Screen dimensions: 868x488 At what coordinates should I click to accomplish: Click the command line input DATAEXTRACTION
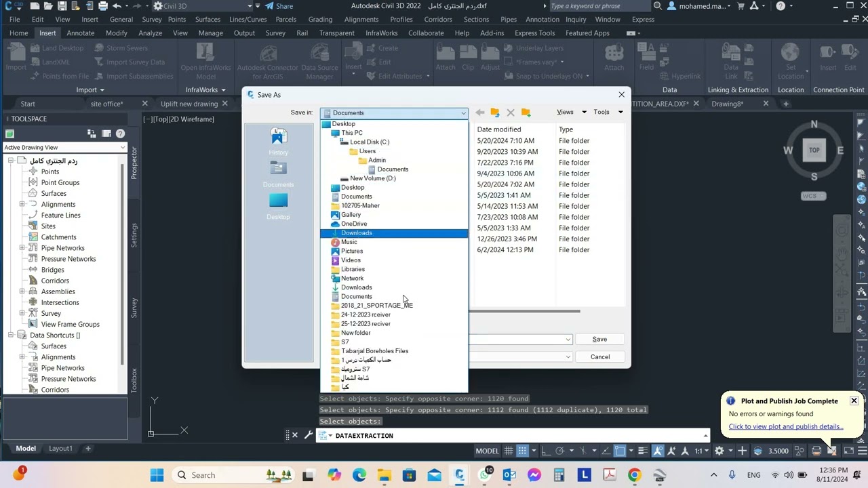tap(515, 435)
